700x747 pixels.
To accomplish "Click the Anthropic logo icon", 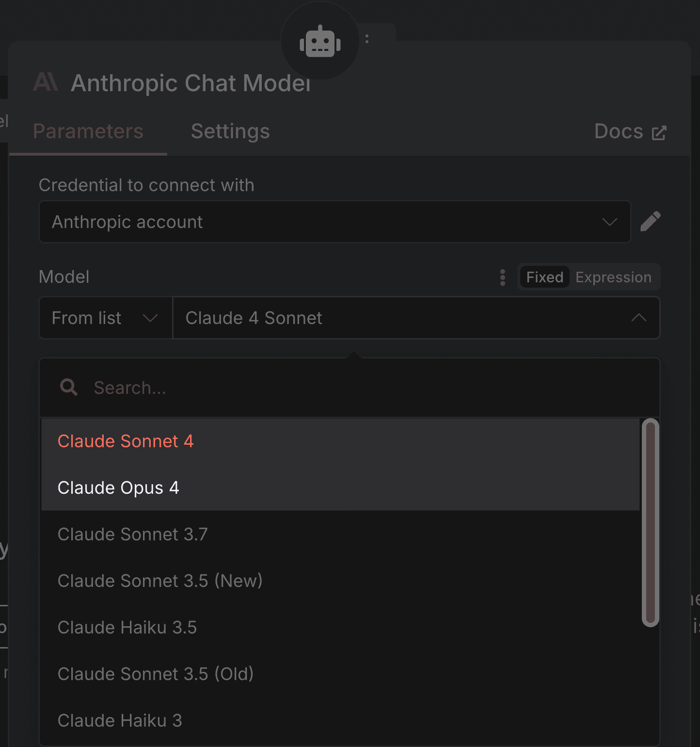I will pos(45,82).
